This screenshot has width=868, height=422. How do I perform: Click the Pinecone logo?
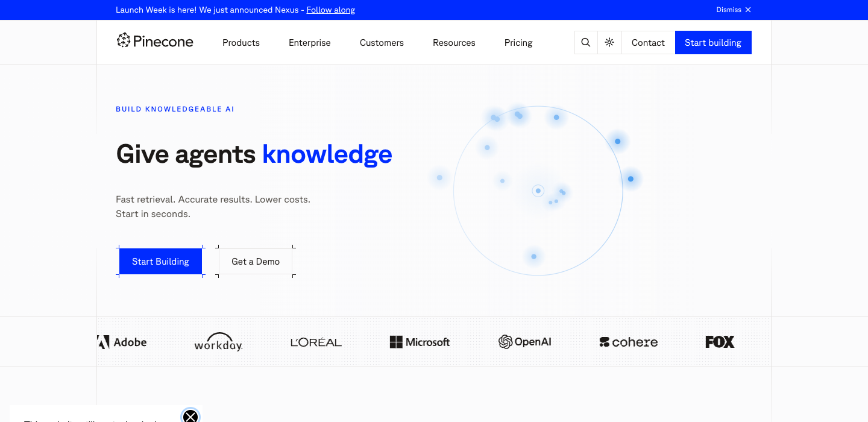point(155,41)
